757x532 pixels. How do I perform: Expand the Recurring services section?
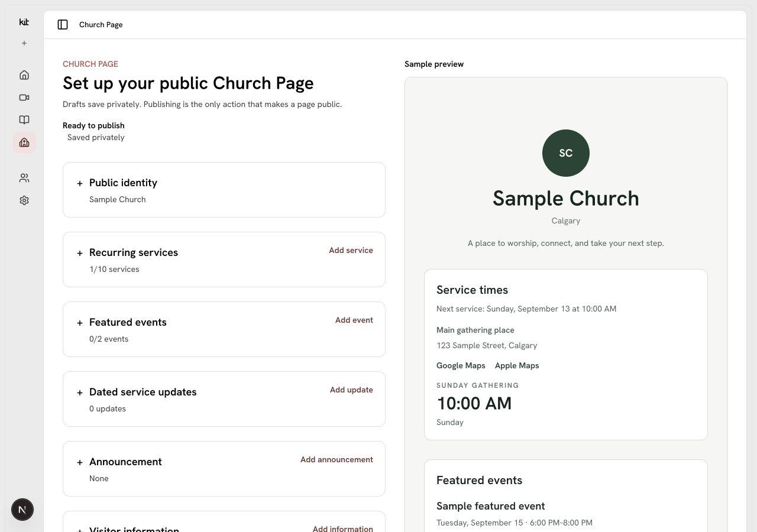point(80,253)
